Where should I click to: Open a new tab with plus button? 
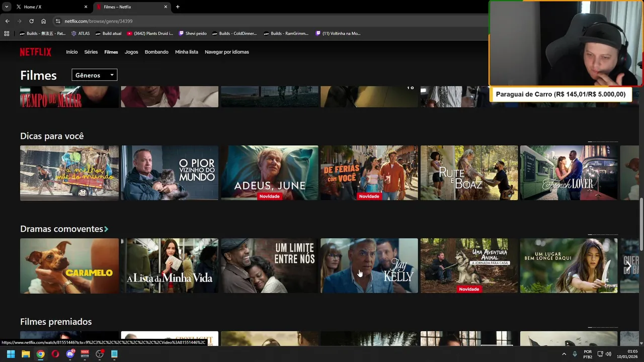pyautogui.click(x=178, y=7)
